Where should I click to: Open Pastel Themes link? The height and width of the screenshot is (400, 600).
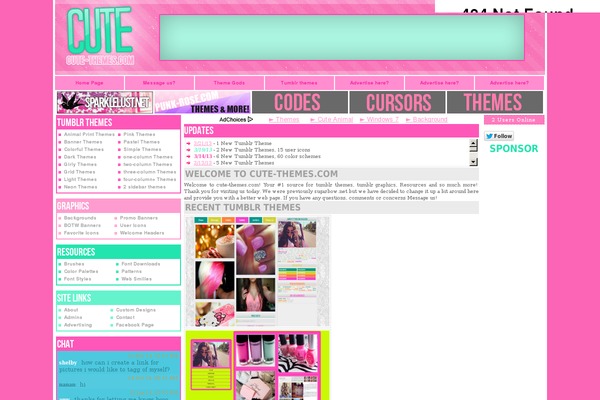pyautogui.click(x=142, y=142)
